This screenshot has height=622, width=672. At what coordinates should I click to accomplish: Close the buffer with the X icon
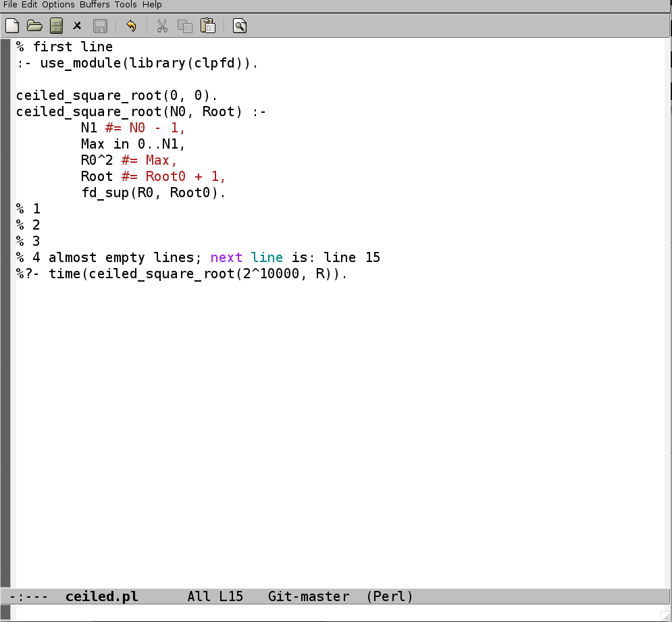pyautogui.click(x=78, y=26)
